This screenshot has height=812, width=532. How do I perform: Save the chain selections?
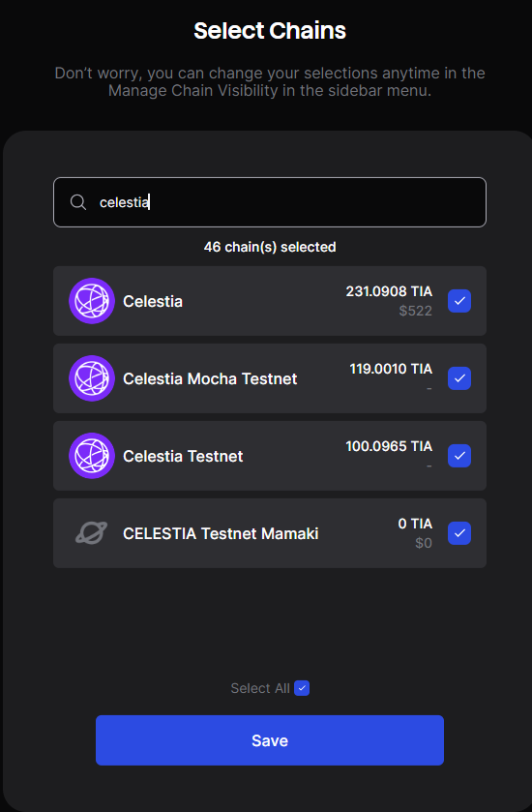coord(270,740)
